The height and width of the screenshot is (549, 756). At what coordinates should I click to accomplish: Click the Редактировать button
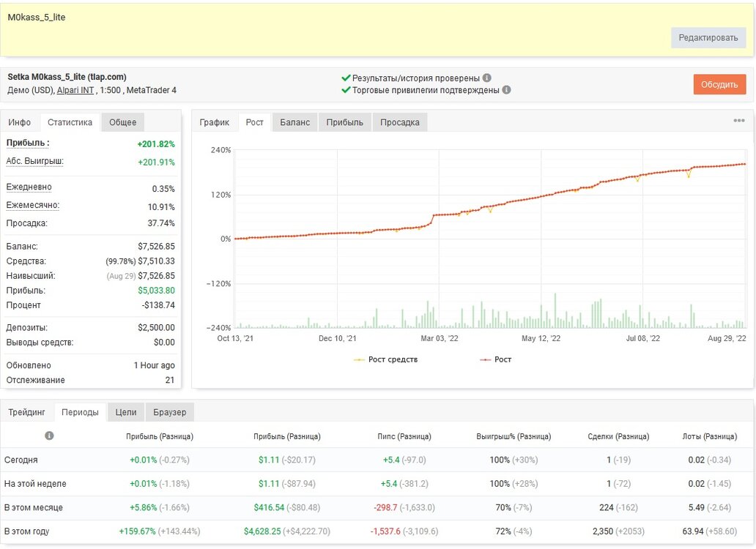(x=708, y=37)
